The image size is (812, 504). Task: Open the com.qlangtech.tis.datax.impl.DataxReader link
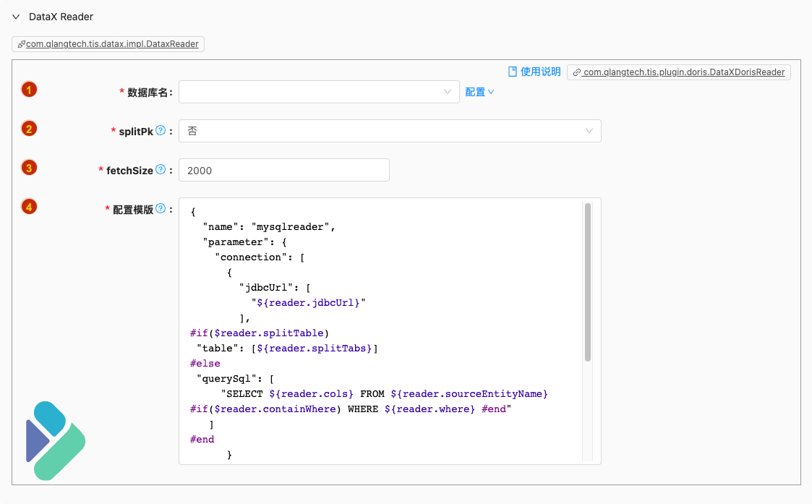pyautogui.click(x=108, y=44)
